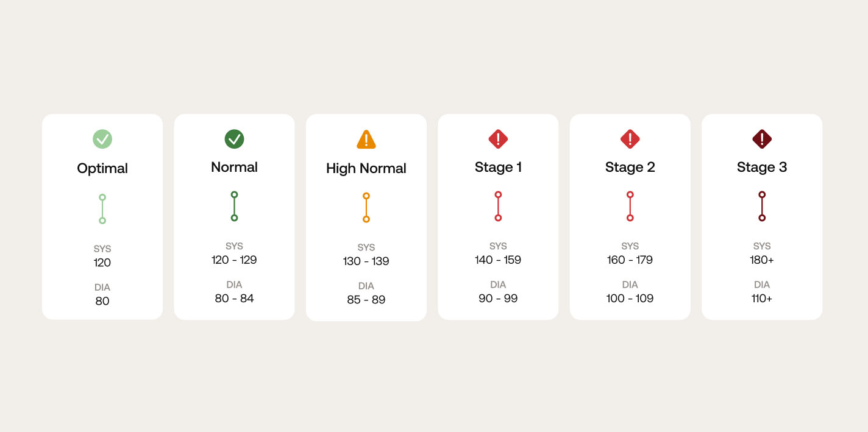Click the Stage 1 red alert icon
This screenshot has height=432, width=868.
pyautogui.click(x=498, y=139)
